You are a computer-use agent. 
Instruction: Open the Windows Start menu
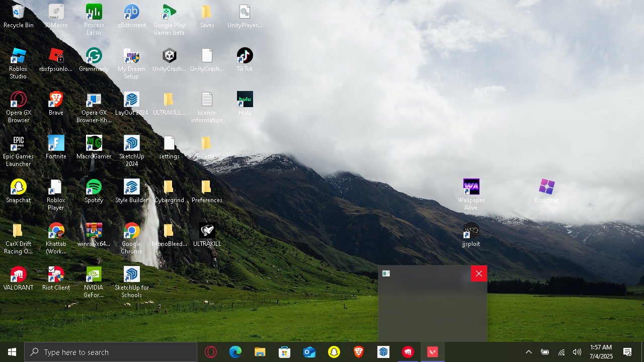pyautogui.click(x=12, y=352)
